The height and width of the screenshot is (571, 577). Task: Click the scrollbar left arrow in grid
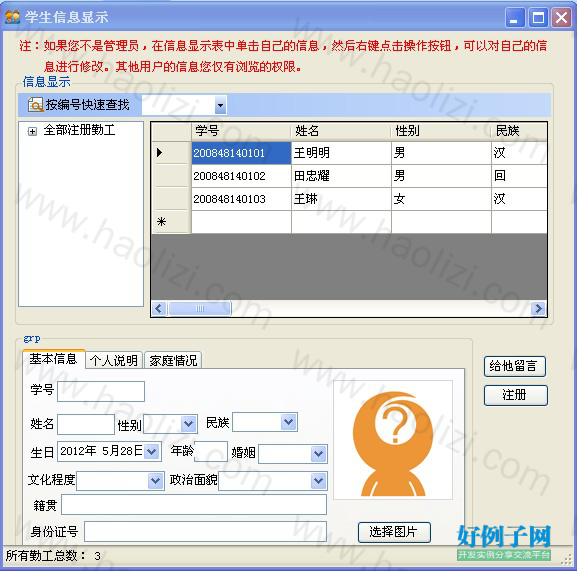point(159,308)
